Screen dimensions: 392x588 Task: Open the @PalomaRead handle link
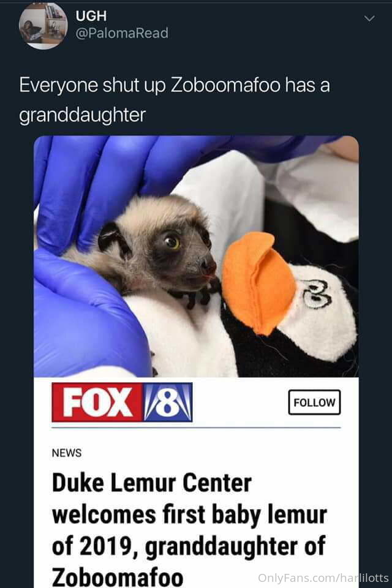[x=122, y=33]
